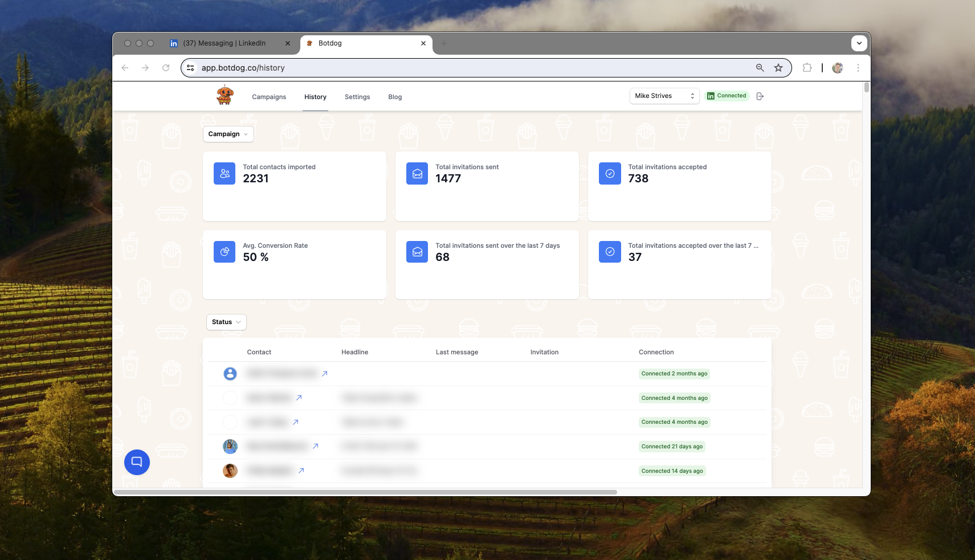Click the Total contacts imported people icon
Screen dimensions: 975x560
point(225,174)
